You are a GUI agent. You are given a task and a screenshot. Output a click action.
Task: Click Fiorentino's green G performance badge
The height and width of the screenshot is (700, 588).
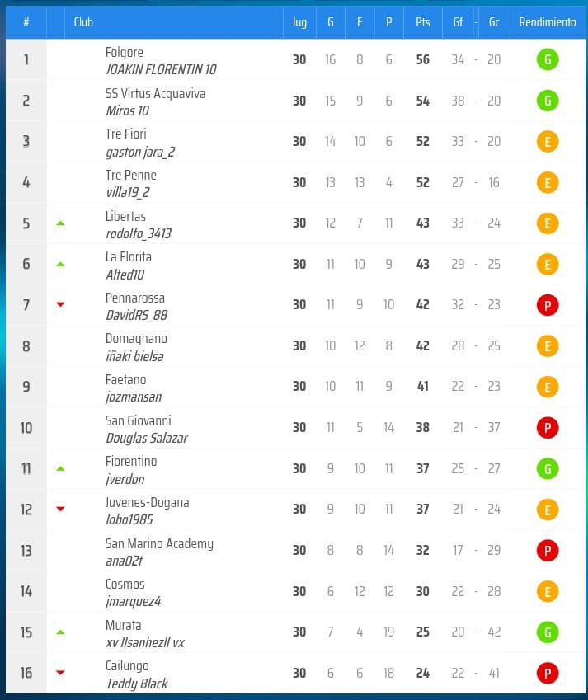click(x=547, y=468)
